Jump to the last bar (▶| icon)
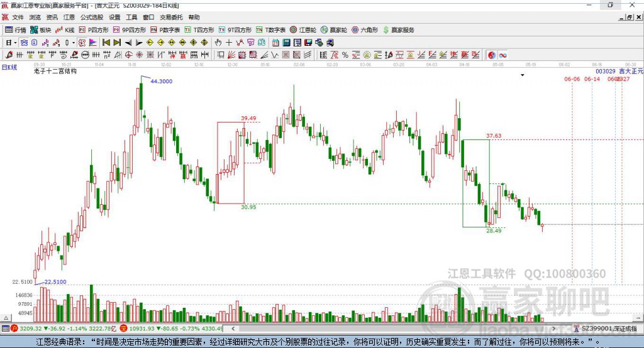644x348 pixels. [117, 43]
